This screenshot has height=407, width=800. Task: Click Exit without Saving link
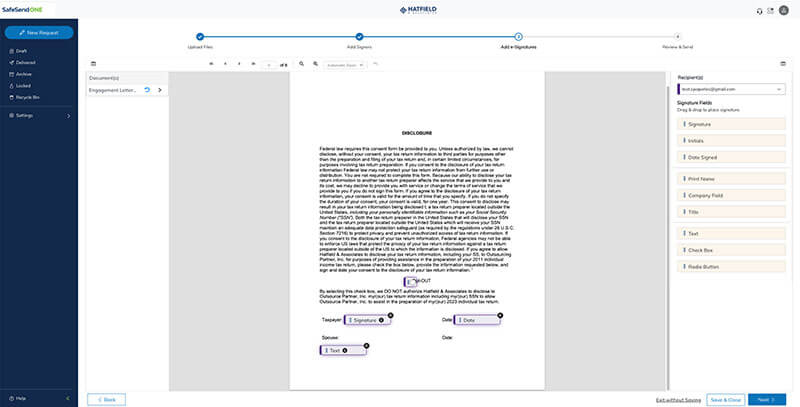pos(678,400)
